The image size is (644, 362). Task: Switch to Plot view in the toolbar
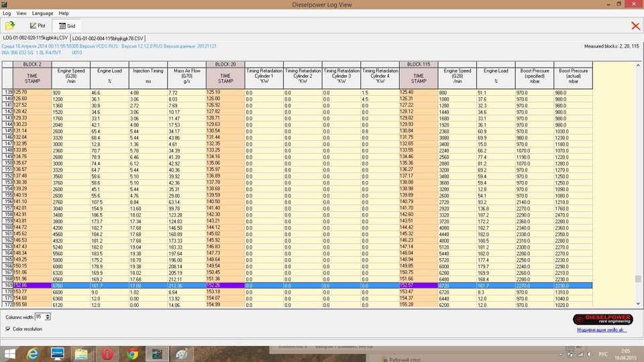[38, 25]
